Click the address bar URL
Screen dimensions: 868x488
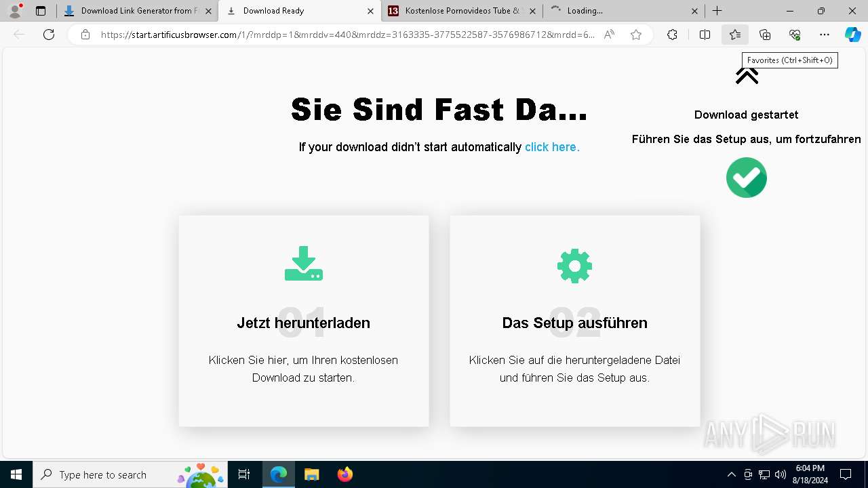[347, 35]
